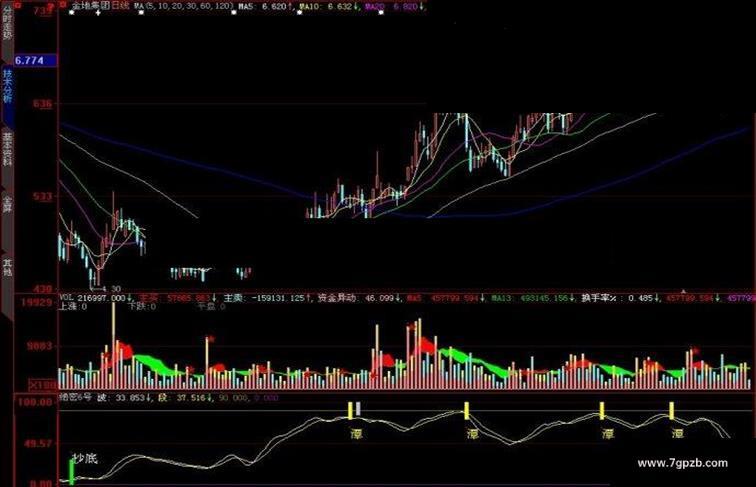This screenshot has height=487, width=756.
Task: Click the blue 6.774 price marker
Action: click(x=36, y=60)
